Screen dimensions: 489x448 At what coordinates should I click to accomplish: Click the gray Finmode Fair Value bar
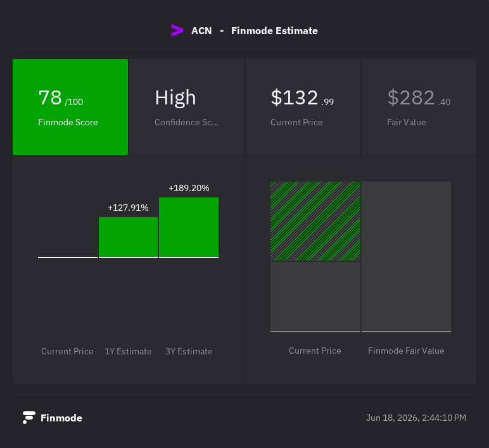point(407,257)
